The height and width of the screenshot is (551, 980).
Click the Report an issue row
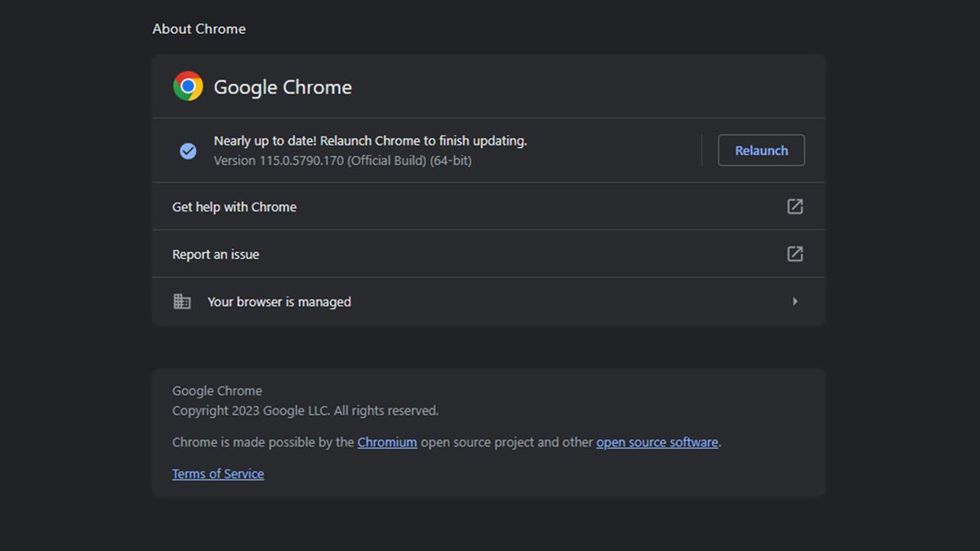pos(215,254)
